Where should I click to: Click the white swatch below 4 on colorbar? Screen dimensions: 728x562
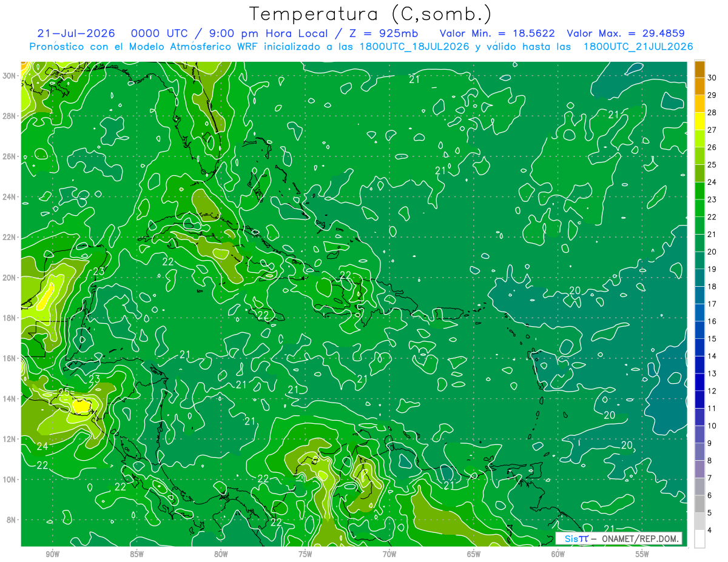(x=699, y=539)
